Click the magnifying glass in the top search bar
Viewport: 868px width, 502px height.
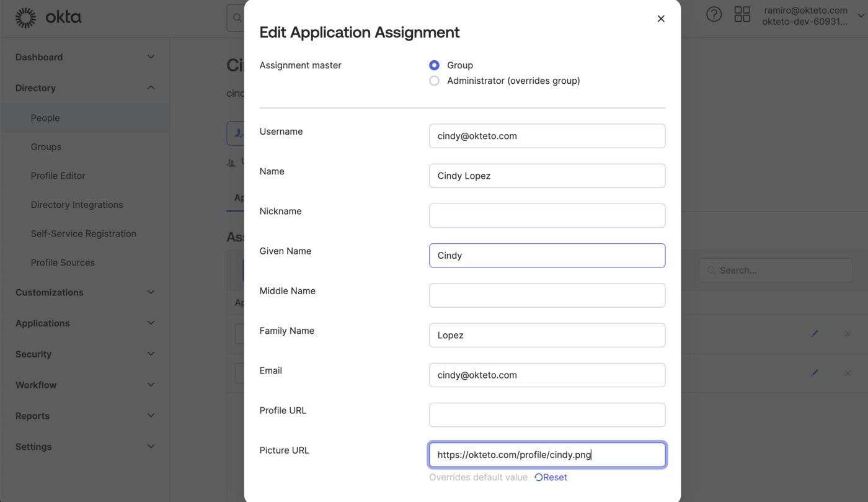pyautogui.click(x=236, y=17)
